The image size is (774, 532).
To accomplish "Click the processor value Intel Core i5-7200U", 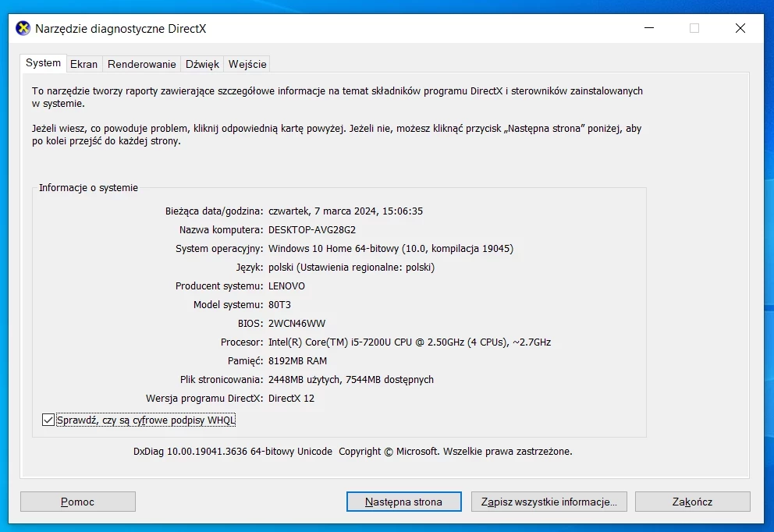I will click(410, 342).
